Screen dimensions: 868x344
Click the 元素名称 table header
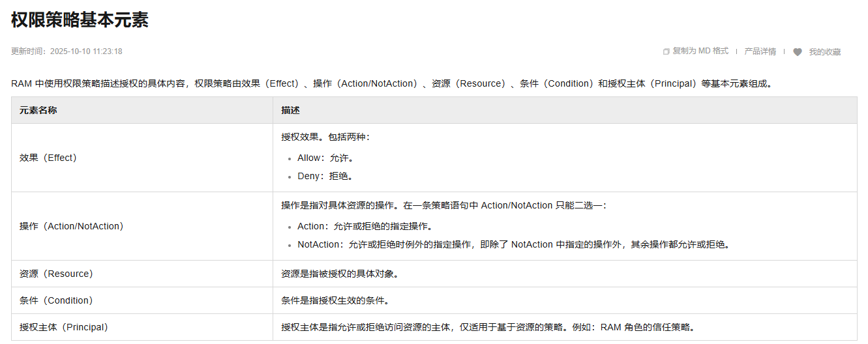(x=38, y=111)
